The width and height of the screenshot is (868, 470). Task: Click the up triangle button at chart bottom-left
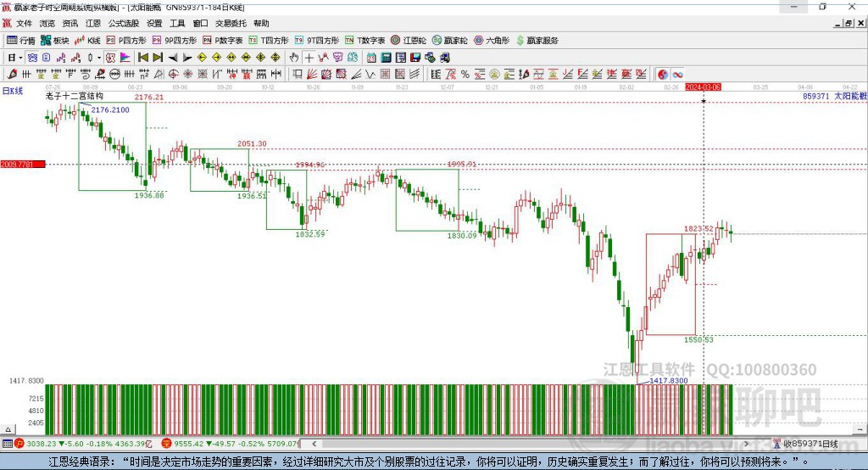click(8, 429)
